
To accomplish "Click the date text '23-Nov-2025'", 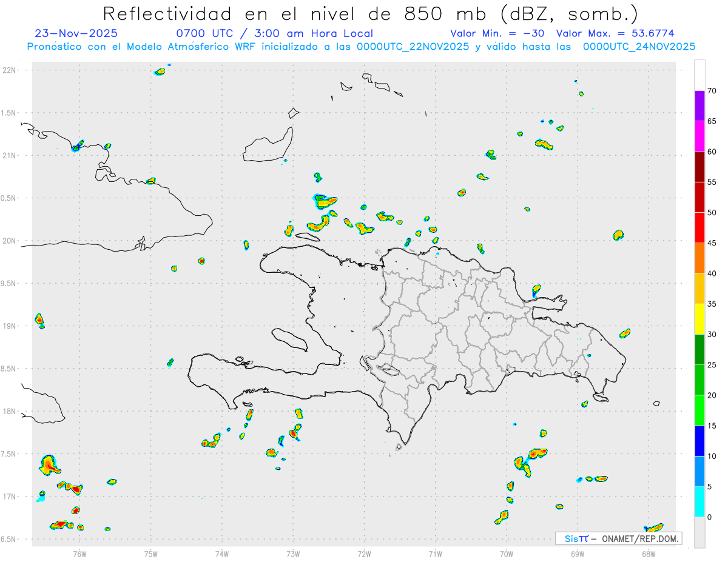I will pyautogui.click(x=76, y=33).
